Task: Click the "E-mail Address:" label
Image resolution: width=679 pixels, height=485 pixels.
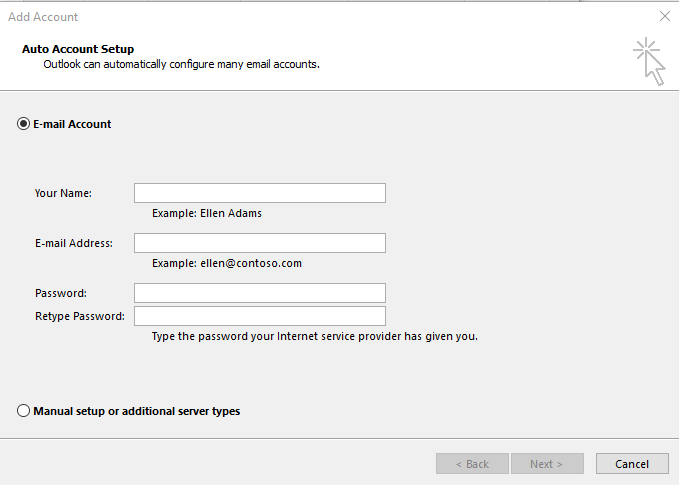Action: pyautogui.click(x=74, y=243)
